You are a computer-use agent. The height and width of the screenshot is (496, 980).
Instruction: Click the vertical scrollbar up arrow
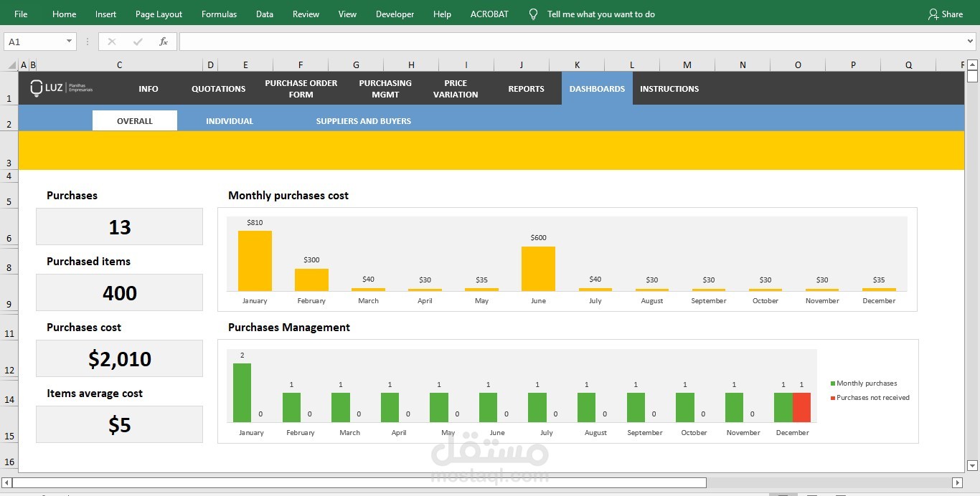[x=972, y=65]
